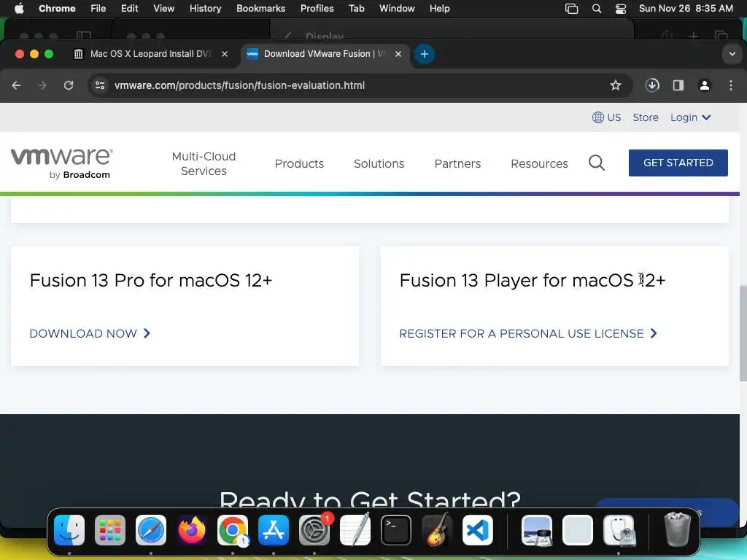Viewport: 747px width, 560px height.
Task: Open a new tab with plus button
Action: [424, 54]
